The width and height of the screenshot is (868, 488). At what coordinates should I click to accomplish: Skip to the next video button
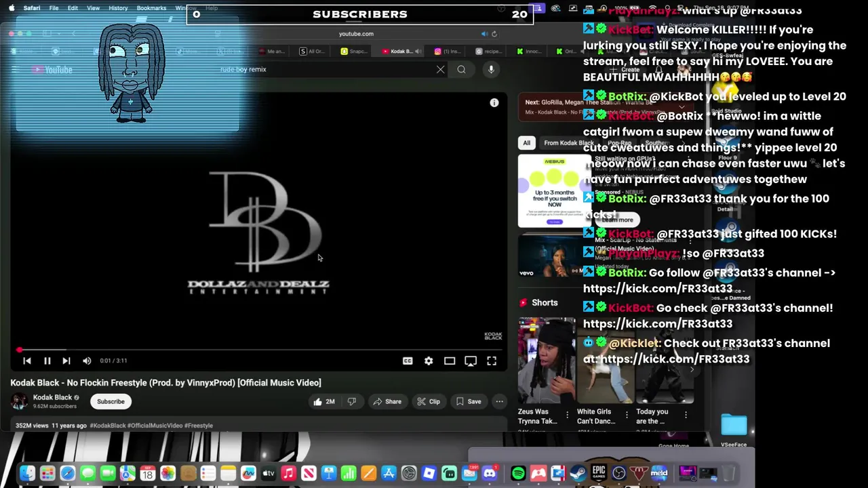(x=66, y=361)
